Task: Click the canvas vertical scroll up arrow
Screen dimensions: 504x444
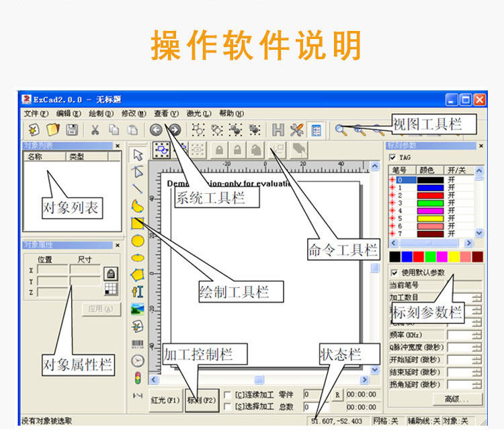Action: [374, 166]
